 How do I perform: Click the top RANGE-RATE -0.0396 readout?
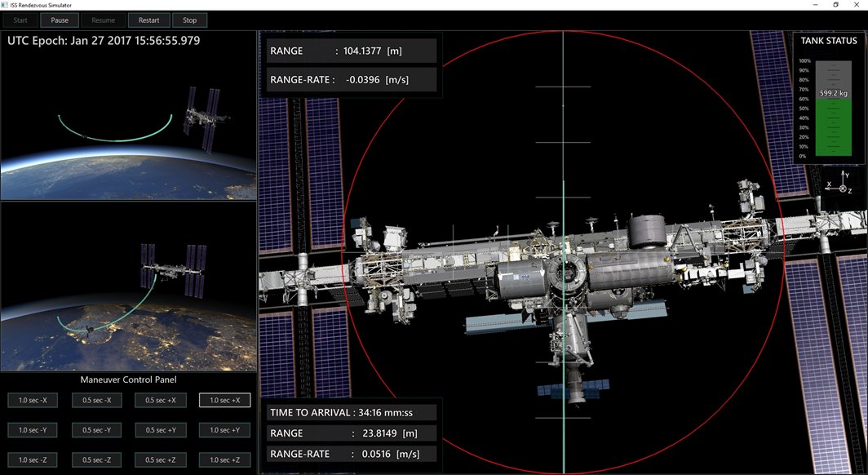(352, 80)
